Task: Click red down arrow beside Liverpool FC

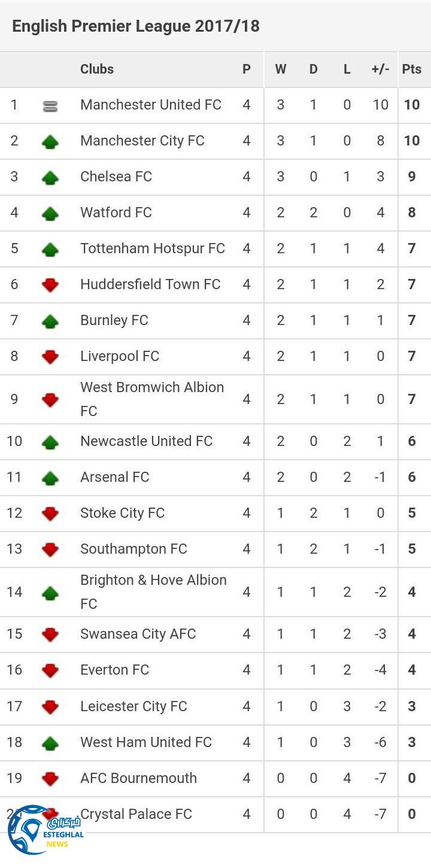Action: click(x=50, y=357)
